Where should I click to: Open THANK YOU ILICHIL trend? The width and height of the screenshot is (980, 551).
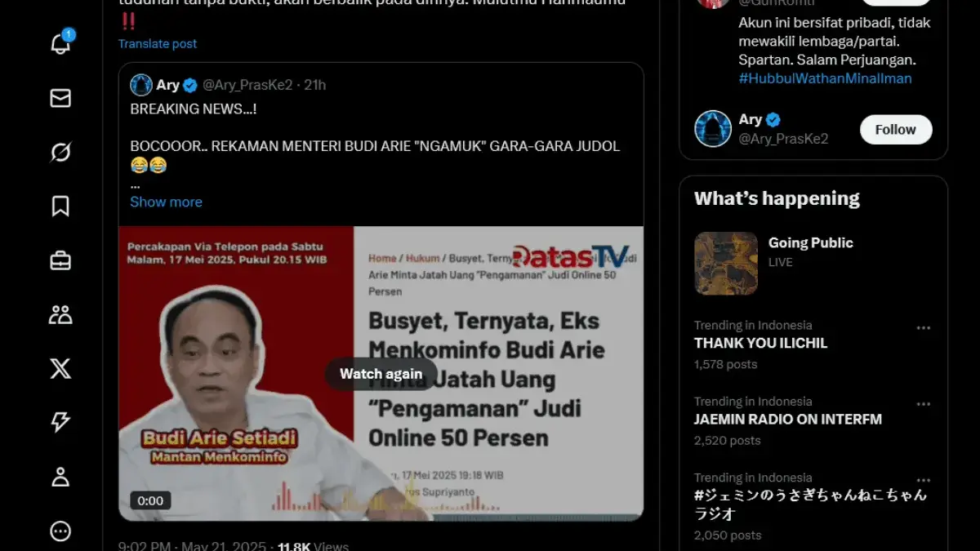(x=760, y=343)
